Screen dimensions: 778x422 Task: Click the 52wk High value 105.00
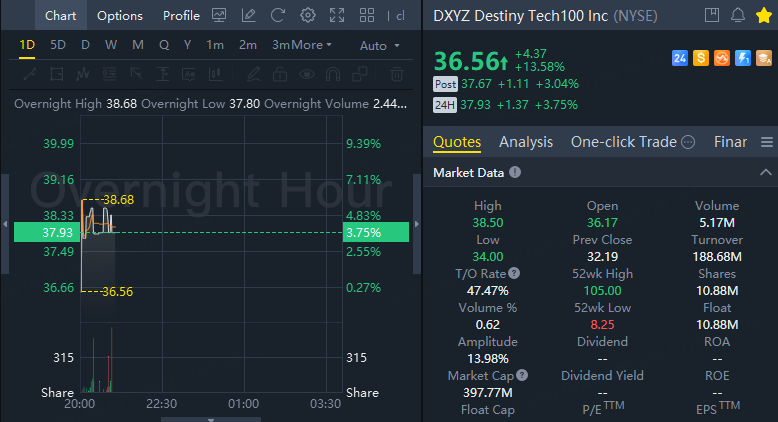click(602, 291)
